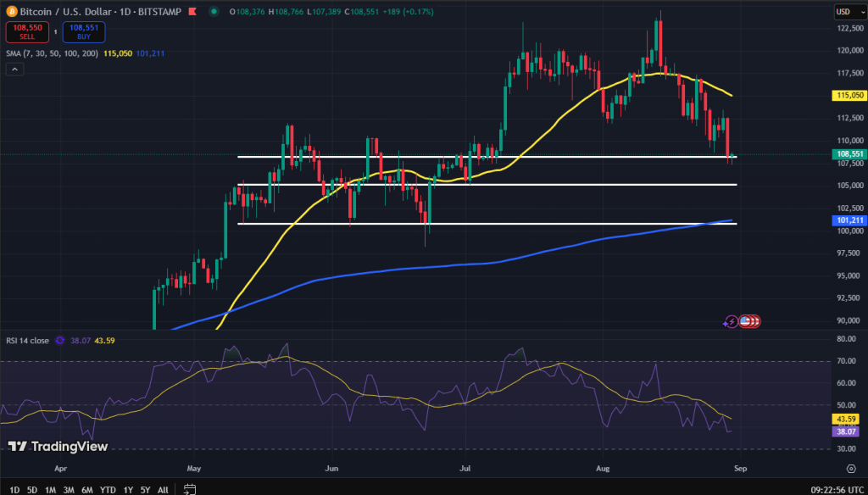Open chart settings gear at bottom right
The width and height of the screenshot is (868, 495).
click(850, 467)
